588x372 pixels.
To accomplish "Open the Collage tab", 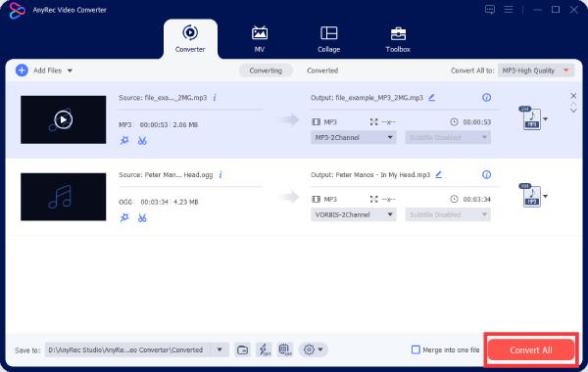I will (328, 39).
